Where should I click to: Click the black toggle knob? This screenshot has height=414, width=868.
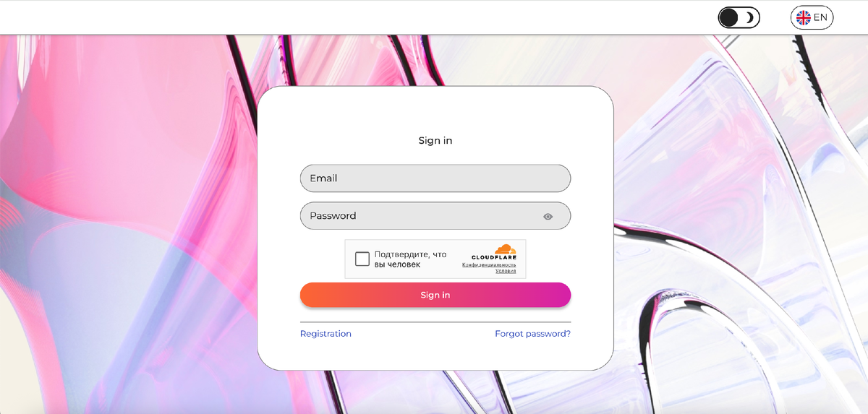coord(729,17)
